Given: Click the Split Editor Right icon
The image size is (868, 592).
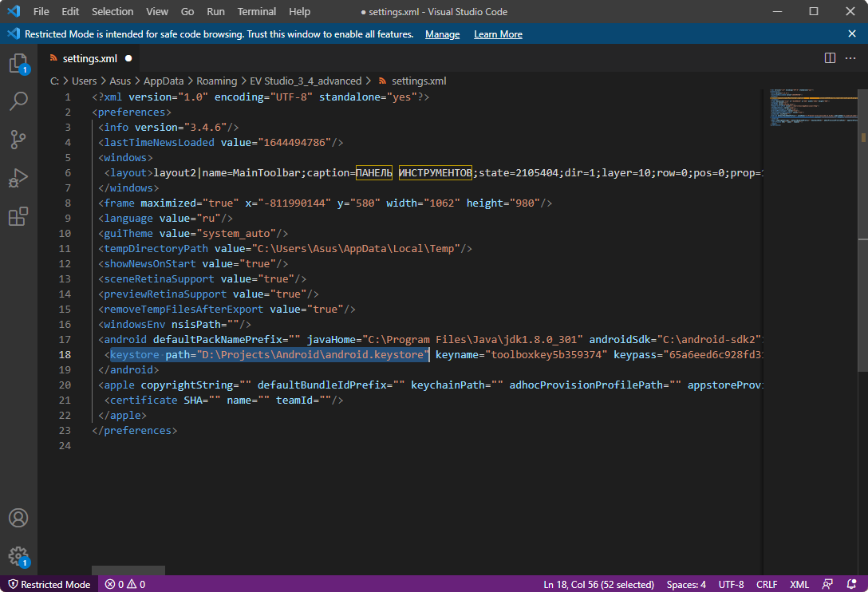Looking at the screenshot, I should [830, 58].
